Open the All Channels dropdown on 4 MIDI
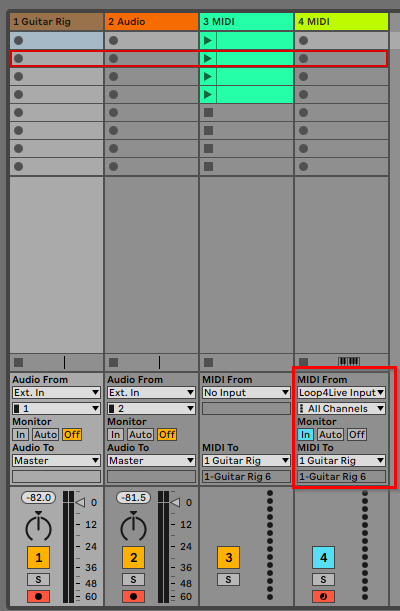Image resolution: width=400 pixels, height=611 pixels. [x=342, y=409]
